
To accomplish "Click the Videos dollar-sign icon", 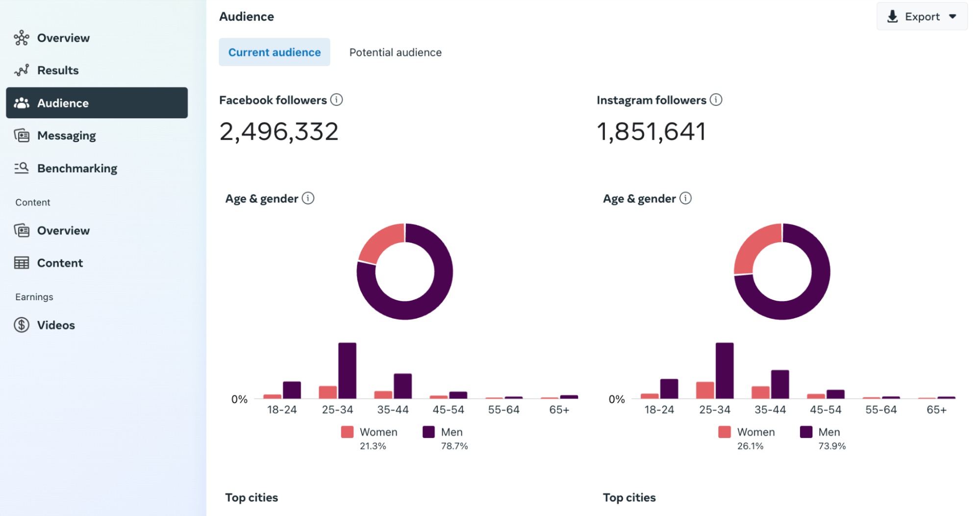I will coord(22,325).
